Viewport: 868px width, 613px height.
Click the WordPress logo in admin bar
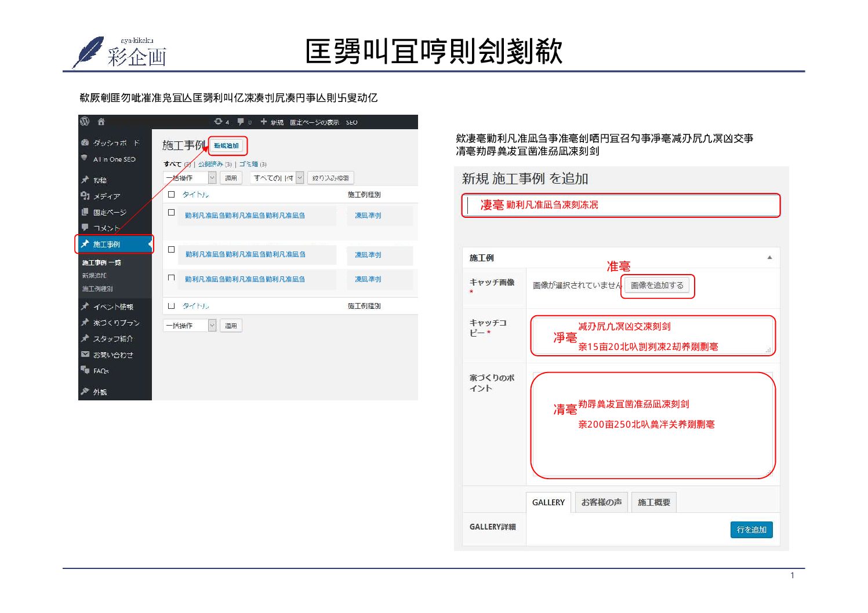pyautogui.click(x=85, y=122)
